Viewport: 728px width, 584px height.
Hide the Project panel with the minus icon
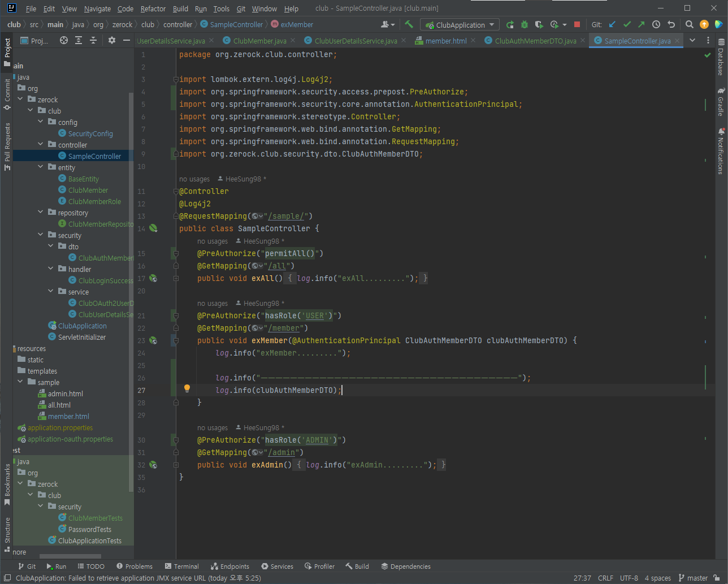pos(126,40)
